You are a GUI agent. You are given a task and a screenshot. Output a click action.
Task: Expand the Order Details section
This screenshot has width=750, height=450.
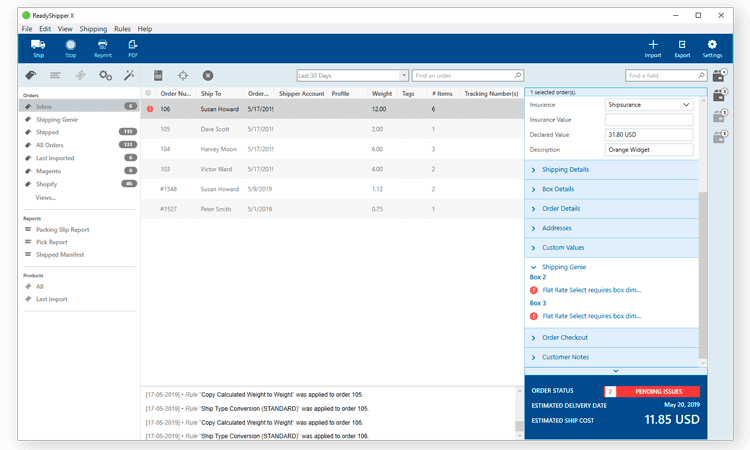pos(612,209)
